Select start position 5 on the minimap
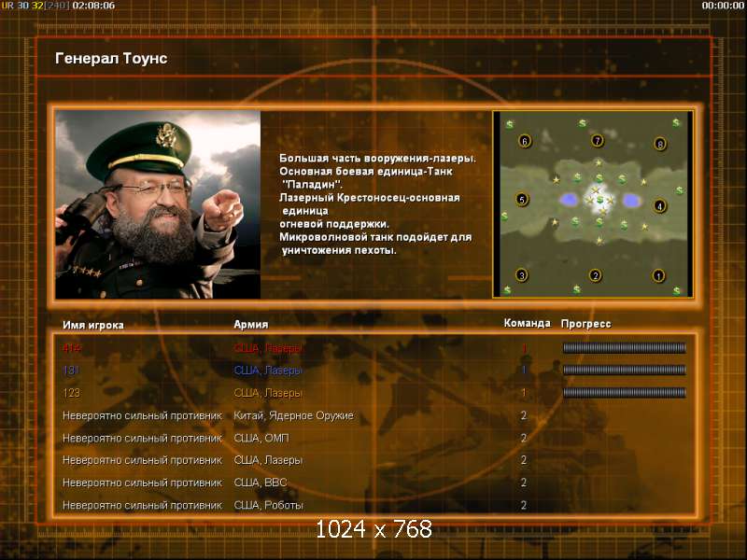This screenshot has width=747, height=560. (x=522, y=199)
